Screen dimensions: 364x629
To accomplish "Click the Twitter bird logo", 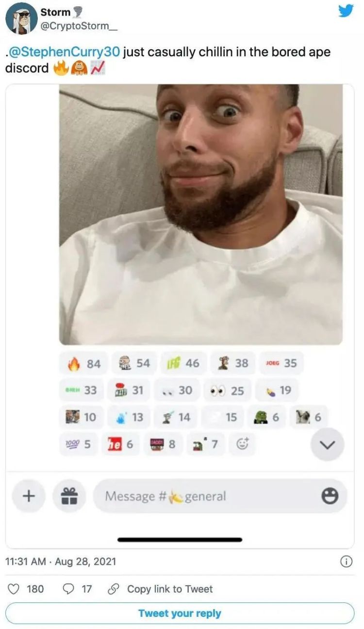I will 347,10.
